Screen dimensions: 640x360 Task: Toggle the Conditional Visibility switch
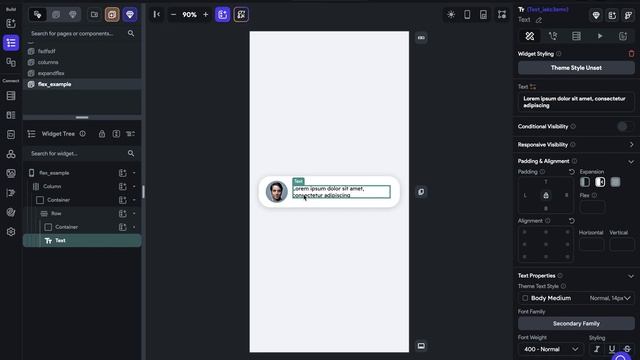tap(625, 127)
